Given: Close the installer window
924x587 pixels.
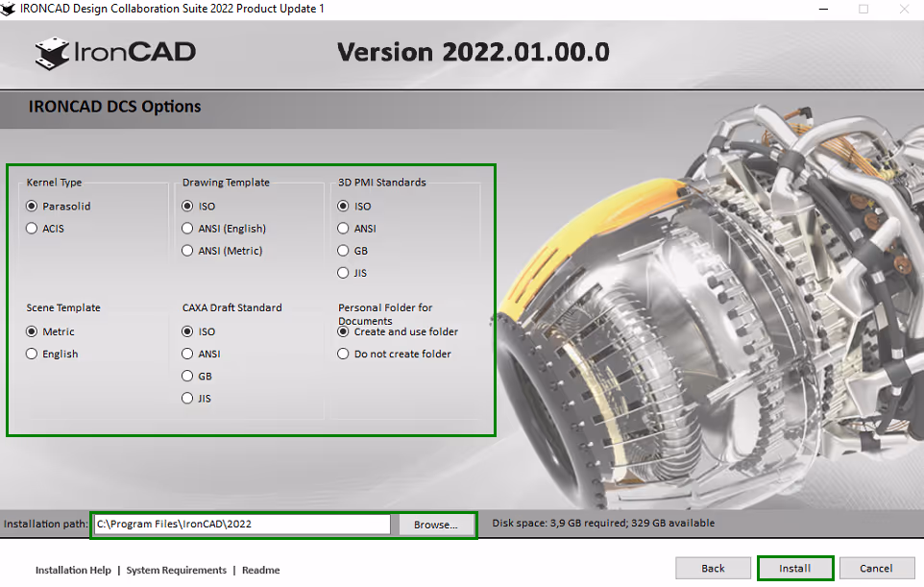Looking at the screenshot, I should (904, 9).
